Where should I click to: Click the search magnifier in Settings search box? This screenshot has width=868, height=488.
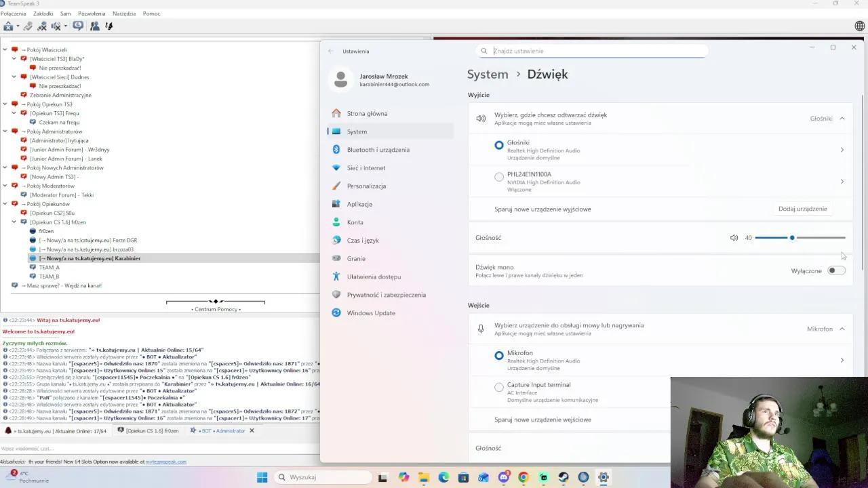(x=484, y=51)
